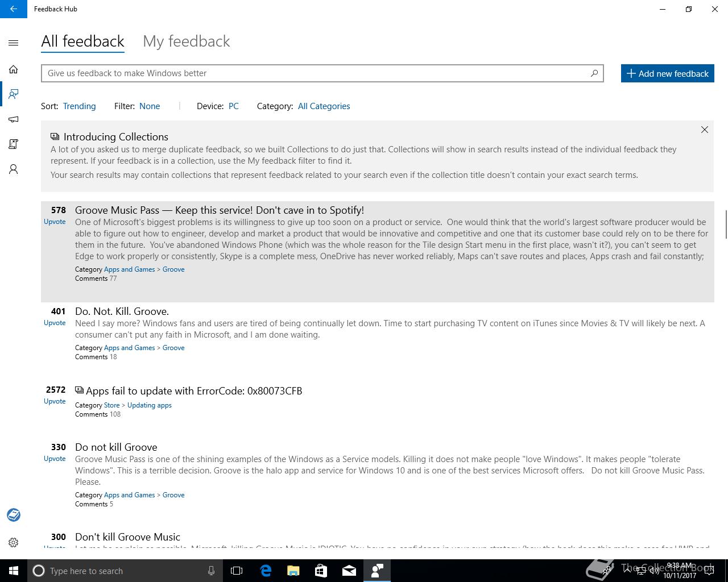728x582 pixels.
Task: Click Apps and Games link under Do. Not. Kill. Groove.
Action: coord(129,348)
